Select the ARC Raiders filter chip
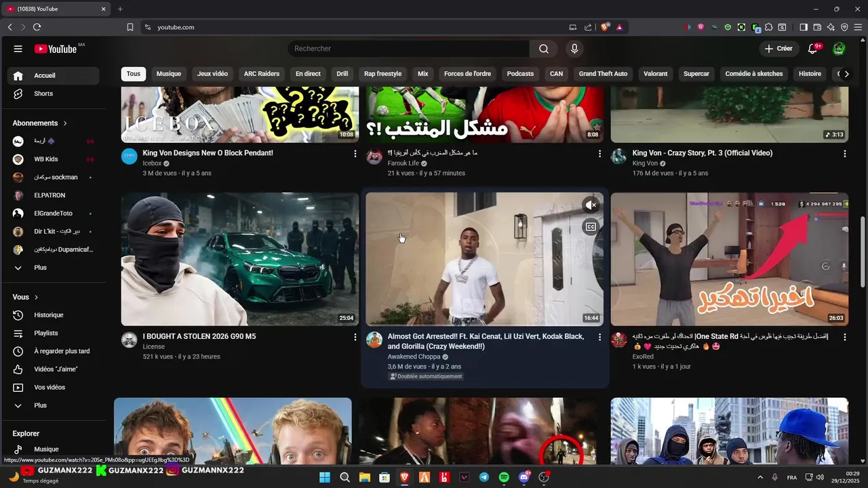Viewport: 868px width, 488px height. coord(262,74)
